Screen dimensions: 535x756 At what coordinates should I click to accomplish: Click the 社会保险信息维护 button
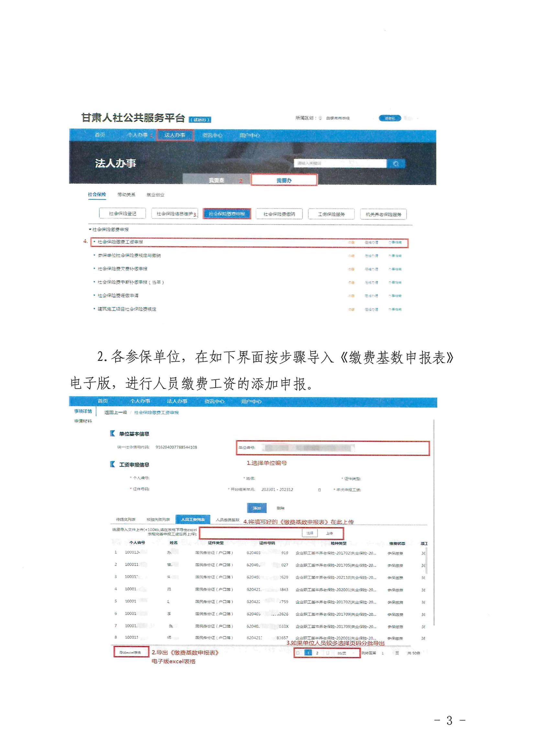point(174,214)
